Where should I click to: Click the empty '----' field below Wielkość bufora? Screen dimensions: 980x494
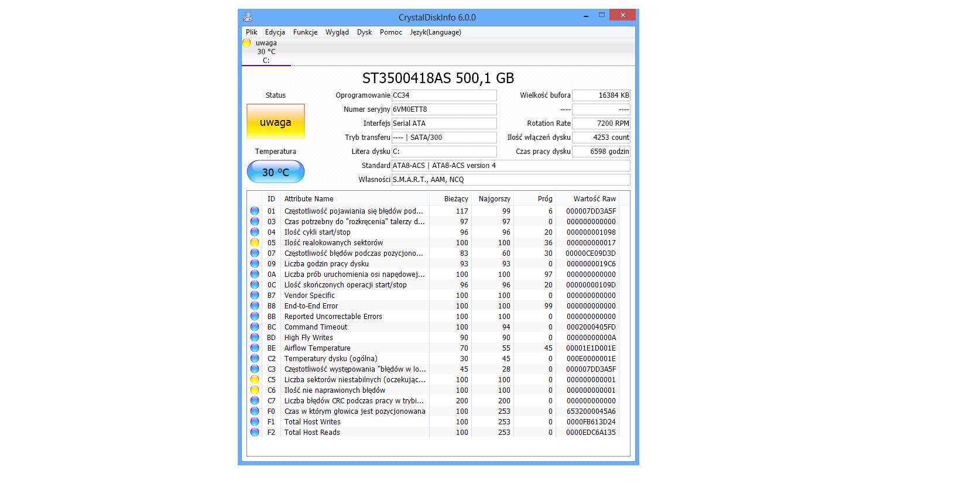tap(601, 109)
